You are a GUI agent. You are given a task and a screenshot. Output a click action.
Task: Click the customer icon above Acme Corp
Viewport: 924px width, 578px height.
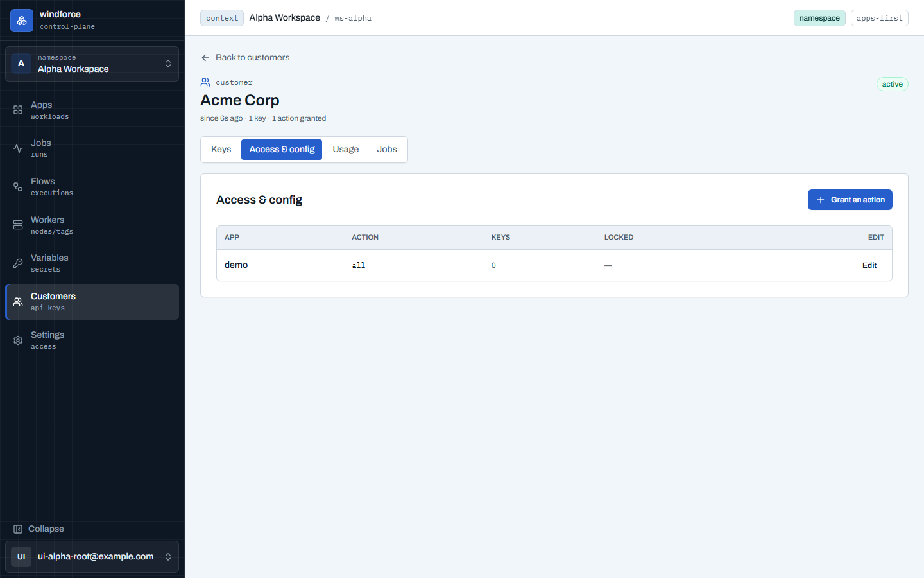[x=205, y=82]
